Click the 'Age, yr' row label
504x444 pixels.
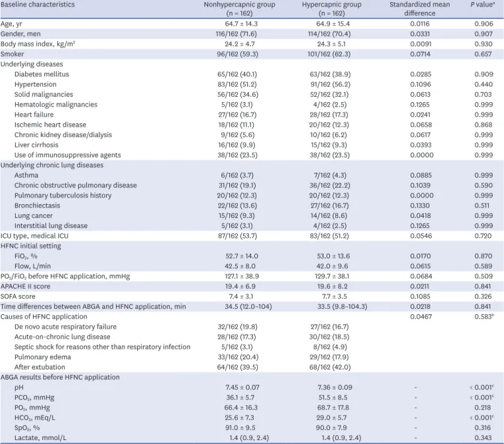(x=11, y=24)
